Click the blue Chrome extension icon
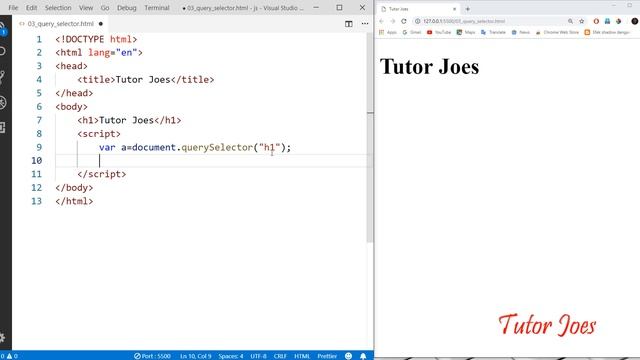640x360 pixels. tap(607, 21)
